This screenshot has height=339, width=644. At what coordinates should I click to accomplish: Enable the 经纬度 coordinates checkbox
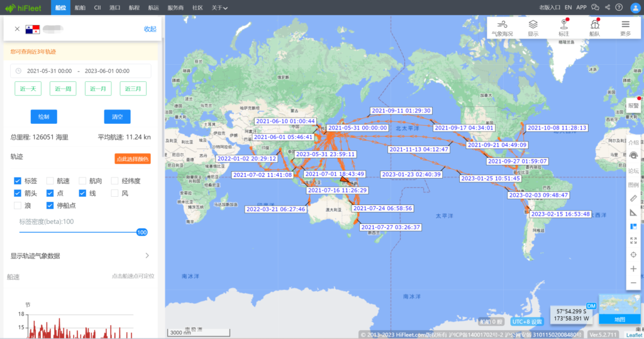click(x=114, y=181)
